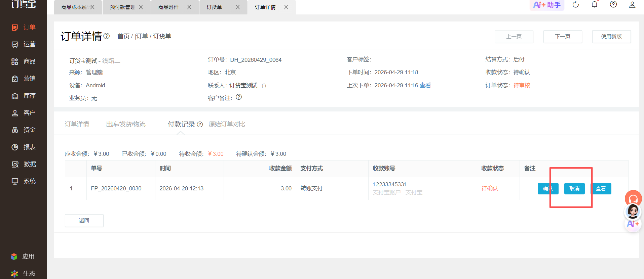Viewport: 644px width, 279px height.
Task: Open the help question mark in top bar
Action: pyautogui.click(x=613, y=4)
